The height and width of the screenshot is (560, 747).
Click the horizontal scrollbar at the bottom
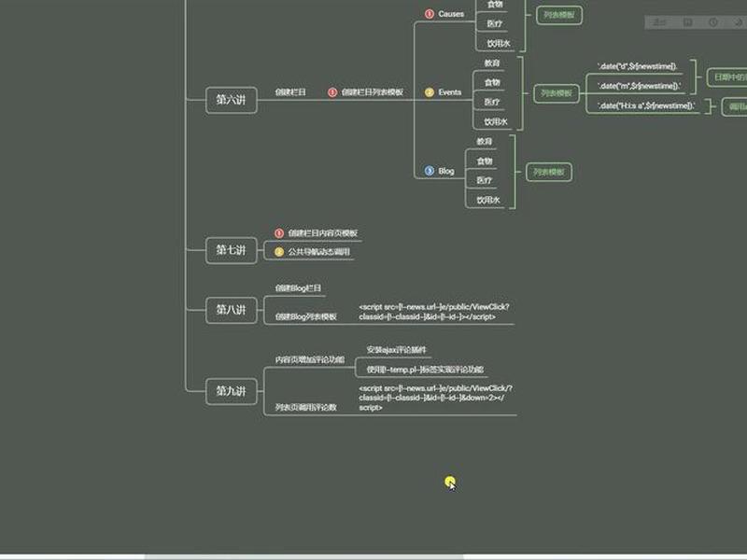[x=304, y=556]
